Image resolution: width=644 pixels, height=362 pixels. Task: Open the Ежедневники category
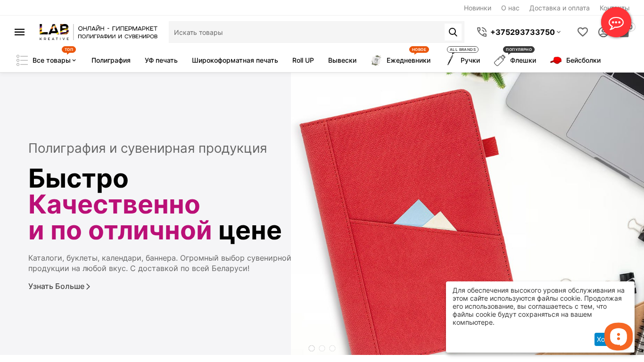point(408,60)
